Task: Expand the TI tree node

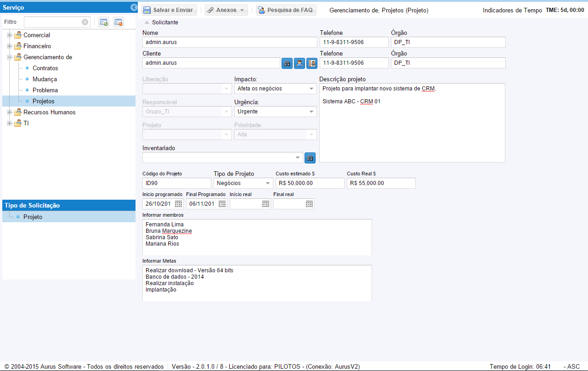Action: 9,123
